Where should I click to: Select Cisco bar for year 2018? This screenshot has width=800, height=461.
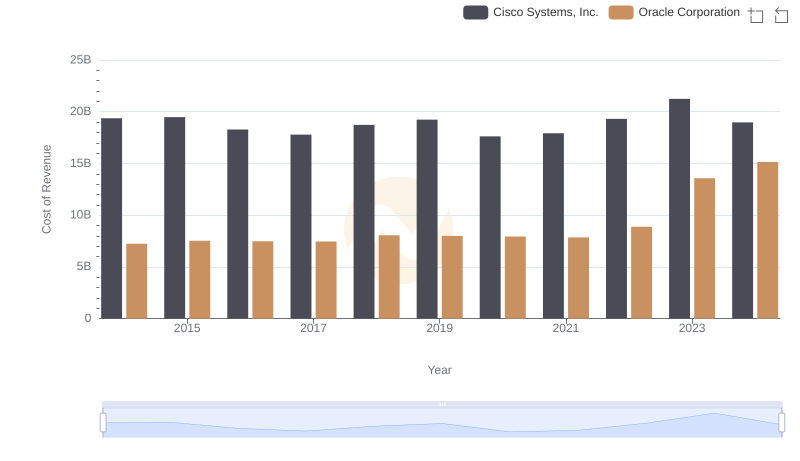click(364, 222)
